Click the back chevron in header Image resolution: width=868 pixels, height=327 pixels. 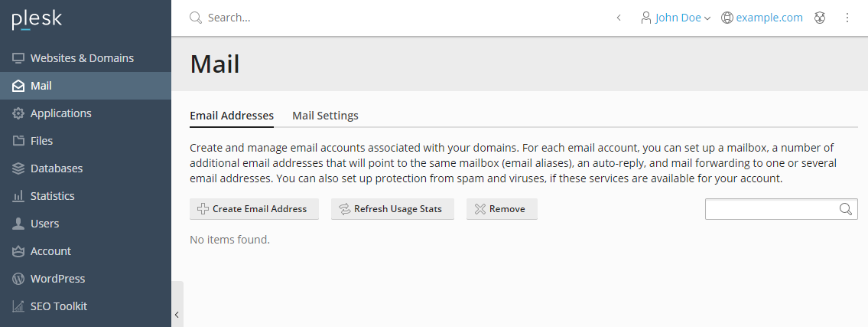click(619, 18)
